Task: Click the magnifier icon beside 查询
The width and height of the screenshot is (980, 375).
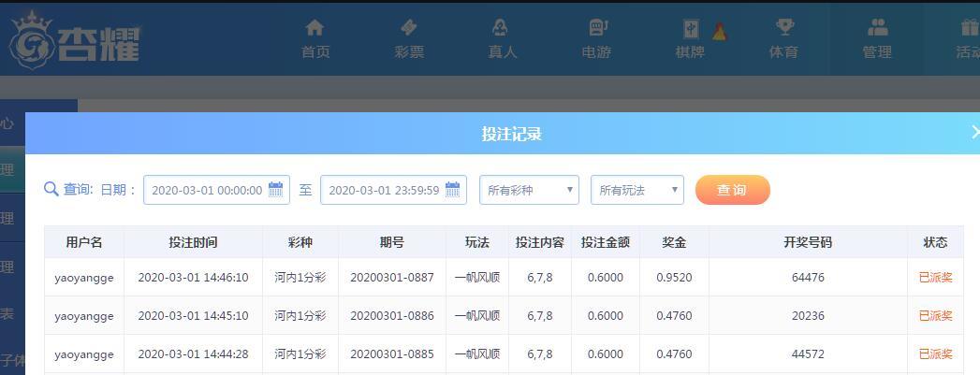Action: point(51,189)
